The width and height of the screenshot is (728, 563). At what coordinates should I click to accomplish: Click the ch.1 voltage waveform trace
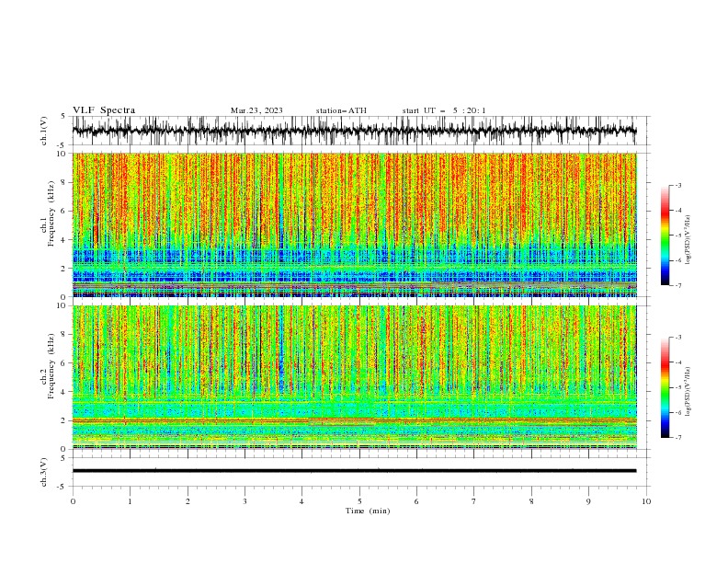354,131
